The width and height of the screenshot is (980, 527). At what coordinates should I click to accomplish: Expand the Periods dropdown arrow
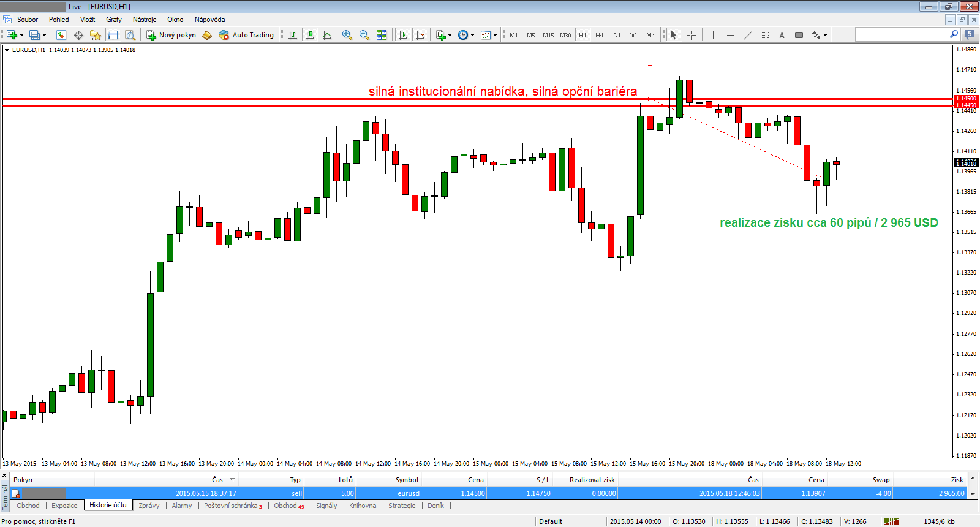point(473,36)
